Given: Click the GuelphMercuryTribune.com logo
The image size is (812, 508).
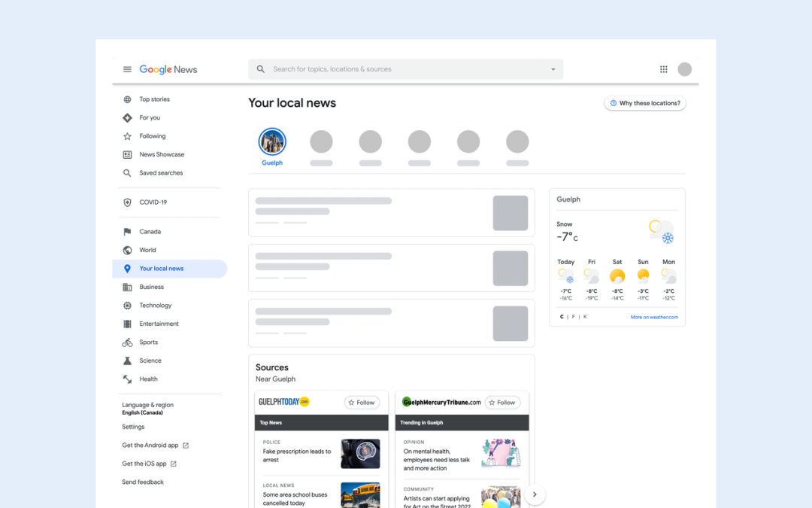Looking at the screenshot, I should tap(441, 402).
